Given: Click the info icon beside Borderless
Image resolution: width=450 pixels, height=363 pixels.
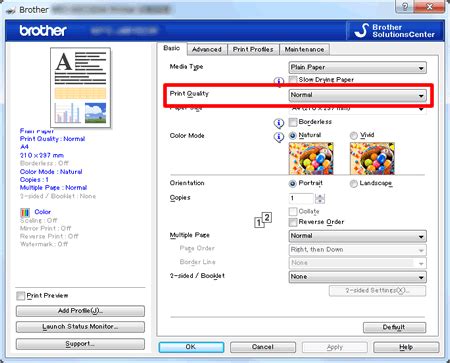Looking at the screenshot, I should 279,123.
